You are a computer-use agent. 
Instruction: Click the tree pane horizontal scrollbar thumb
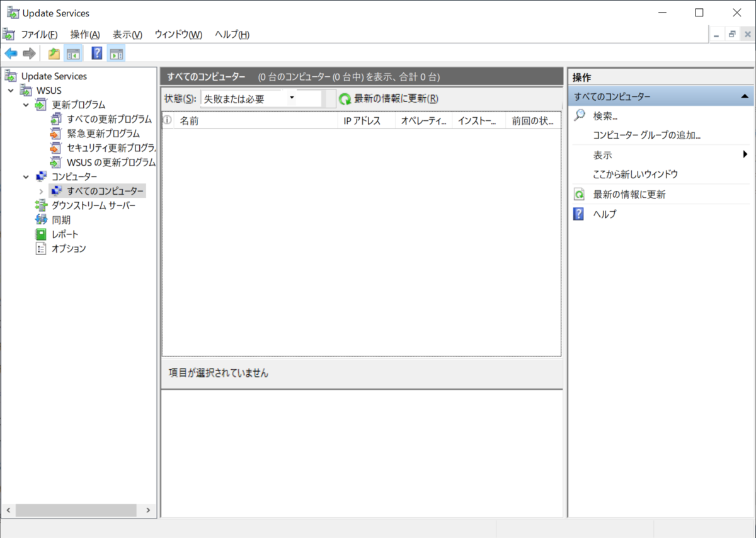click(x=76, y=510)
